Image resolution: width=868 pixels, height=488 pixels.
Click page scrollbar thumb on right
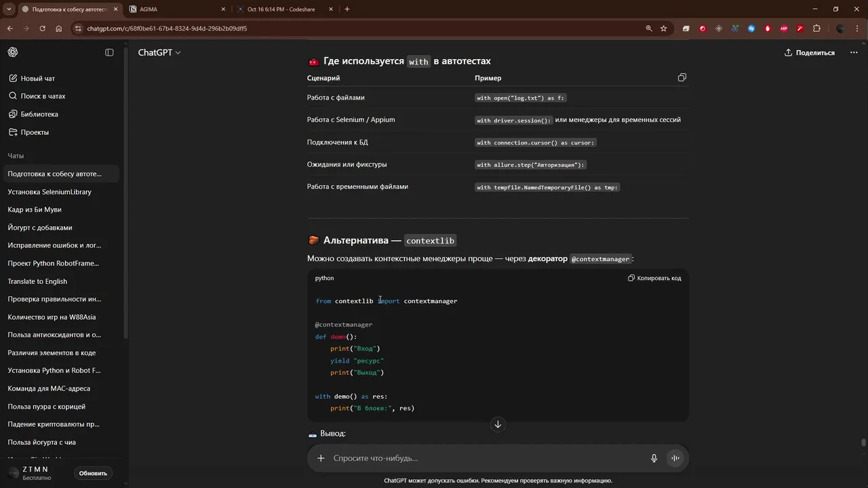[863, 443]
